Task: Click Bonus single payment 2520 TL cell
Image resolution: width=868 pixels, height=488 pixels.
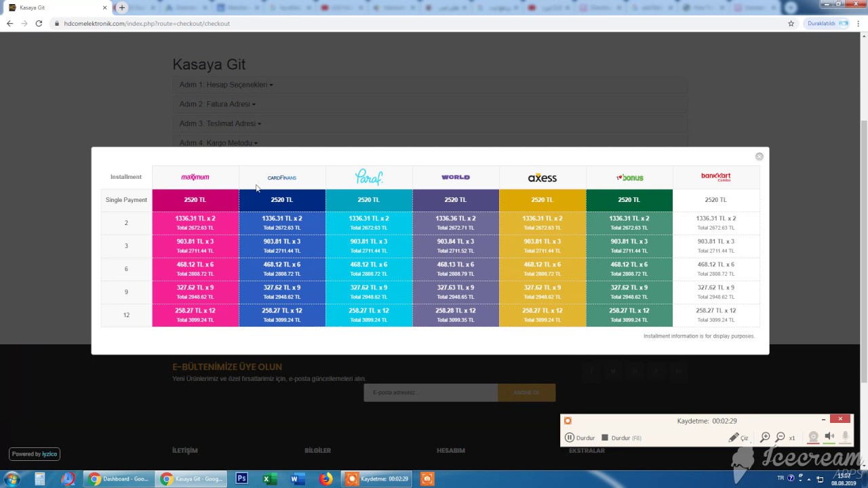Action: [x=629, y=200]
